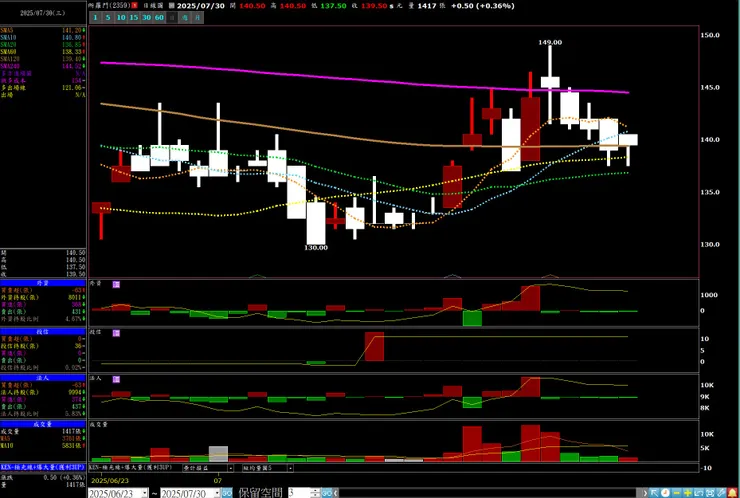The width and height of the screenshot is (740, 498).
Task: Click the SMA5 value 141.20
Action: tap(72, 30)
